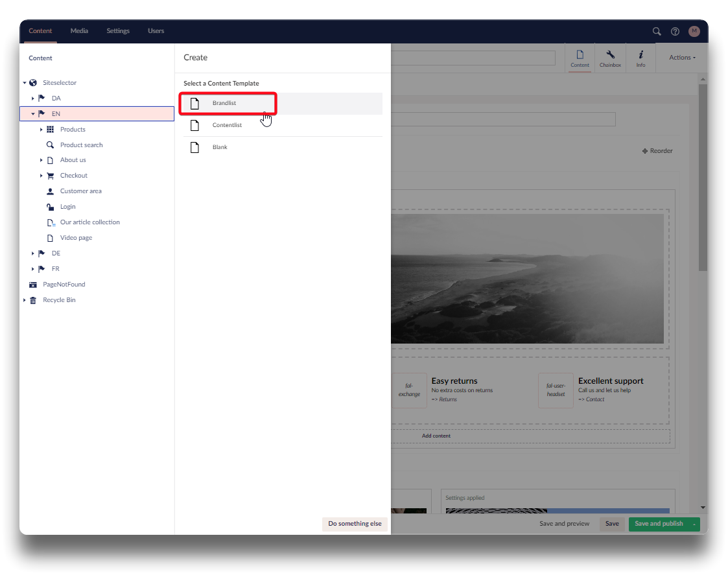The width and height of the screenshot is (728, 575).
Task: Open the search magnifier in top bar
Action: pos(657,31)
